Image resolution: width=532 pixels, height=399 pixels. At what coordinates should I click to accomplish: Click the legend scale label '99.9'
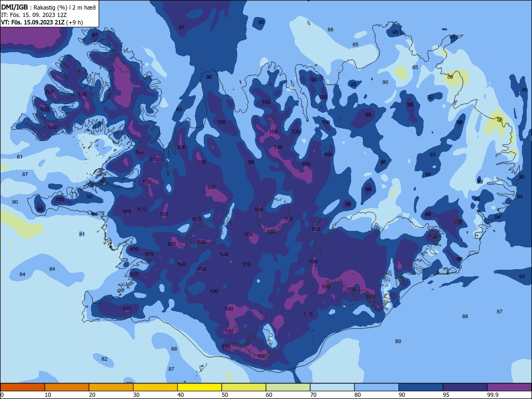tap(493, 395)
